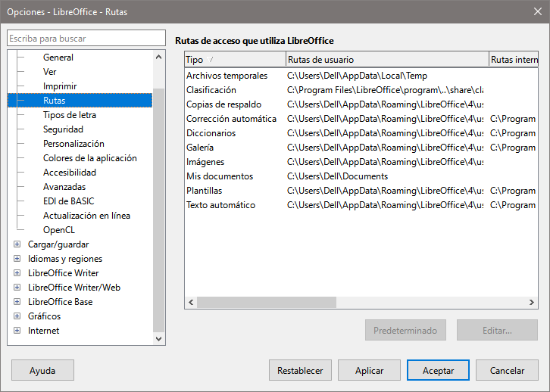
Task: Select the Internet category label
Action: (43, 331)
